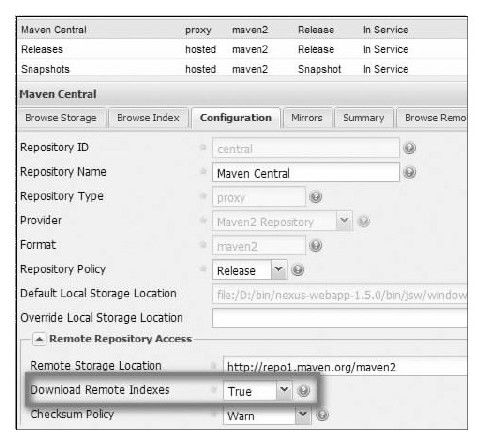The width and height of the screenshot is (479, 441).
Task: Open help icon next to Provider dropdown
Action: click(x=363, y=221)
